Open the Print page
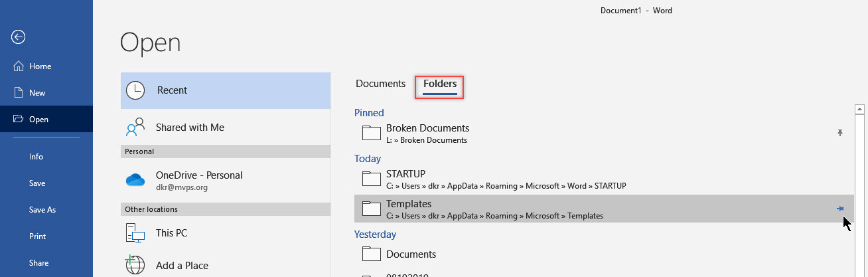This screenshot has height=277, width=868. [46, 236]
